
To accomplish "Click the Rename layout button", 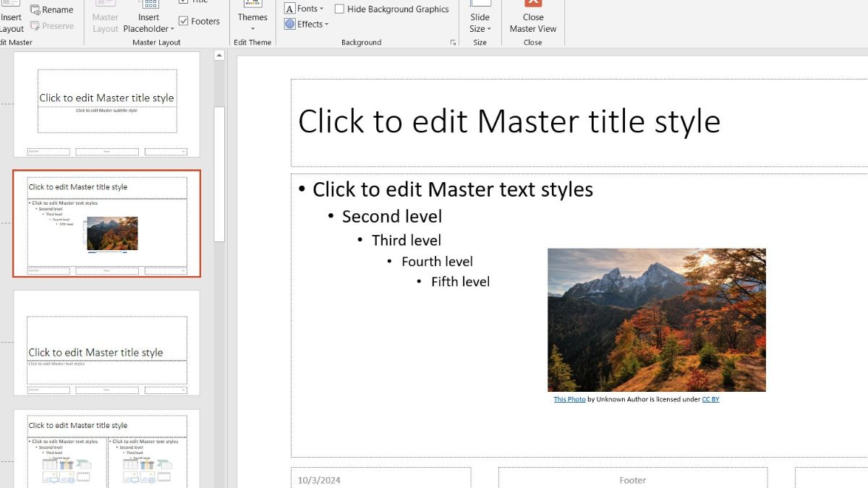I will (52, 10).
